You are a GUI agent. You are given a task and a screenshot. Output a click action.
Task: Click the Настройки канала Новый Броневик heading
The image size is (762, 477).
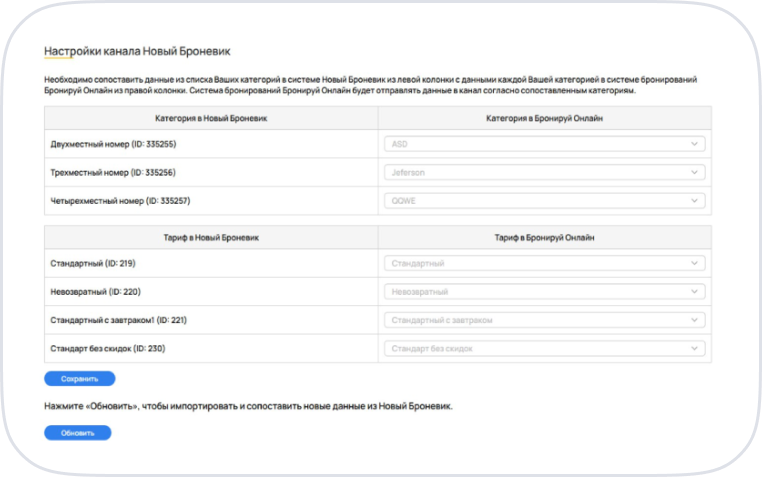coord(137,51)
